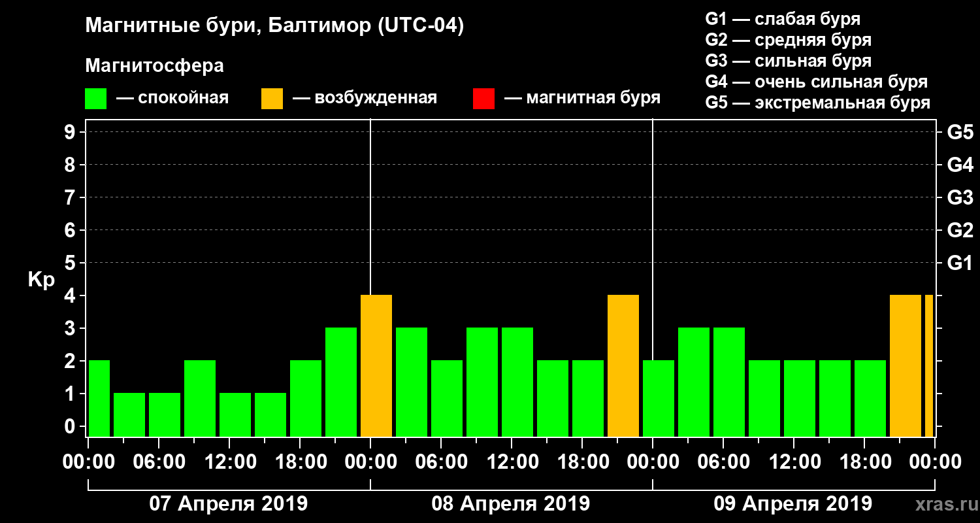980x523 pixels.
Task: Click '00:00' label starting 08 Апреля
Action: click(x=370, y=462)
